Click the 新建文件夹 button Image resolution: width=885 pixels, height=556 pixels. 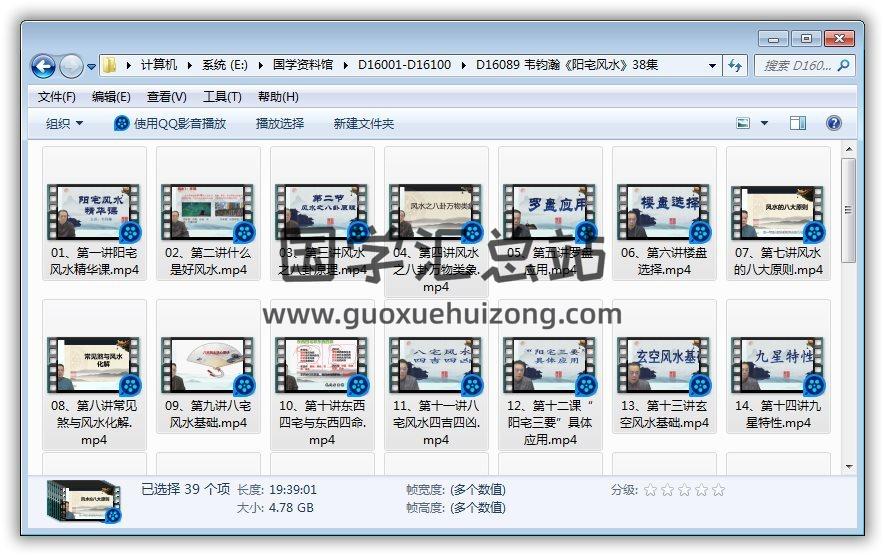(364, 123)
